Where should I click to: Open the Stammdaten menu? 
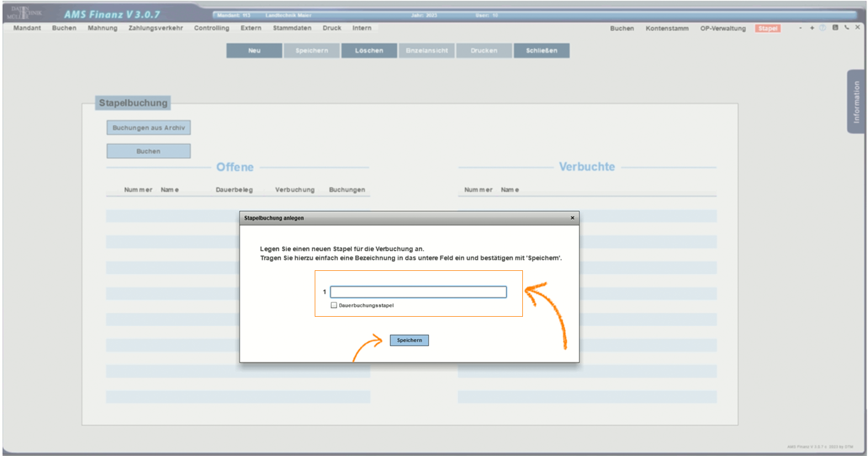pos(292,28)
